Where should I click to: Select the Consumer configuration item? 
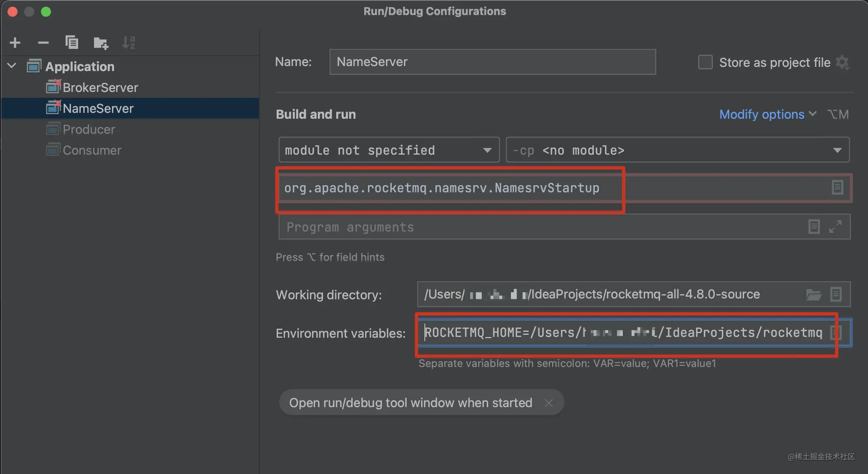(x=92, y=150)
